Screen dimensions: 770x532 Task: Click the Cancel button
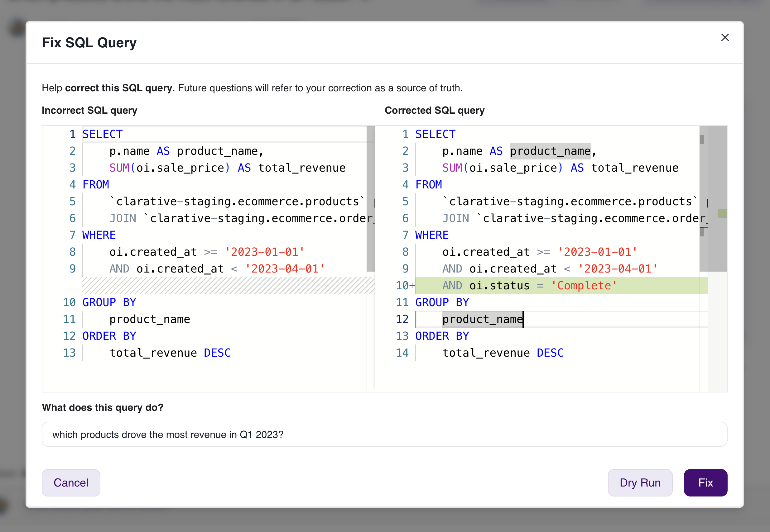(71, 482)
